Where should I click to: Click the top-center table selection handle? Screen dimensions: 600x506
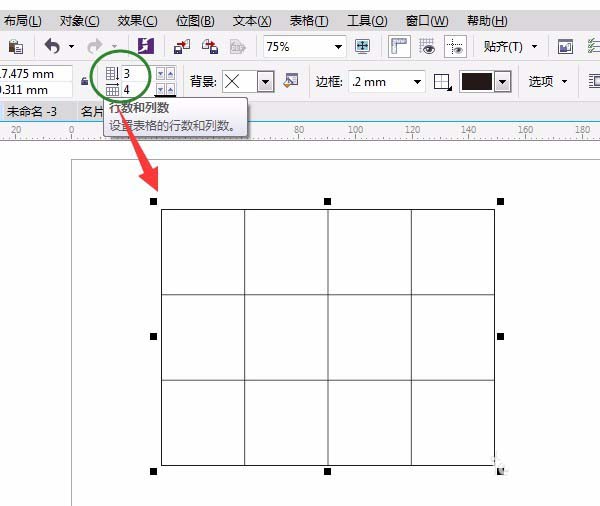pos(327,201)
